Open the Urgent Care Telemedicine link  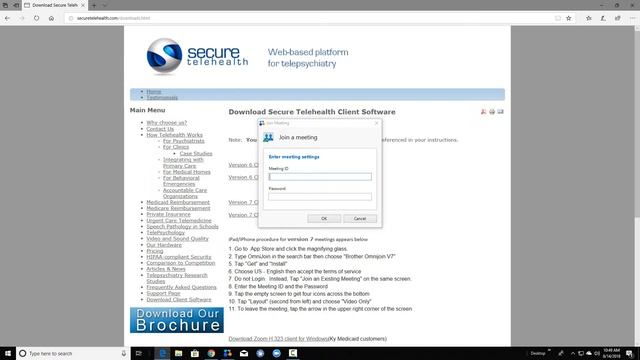click(x=179, y=220)
